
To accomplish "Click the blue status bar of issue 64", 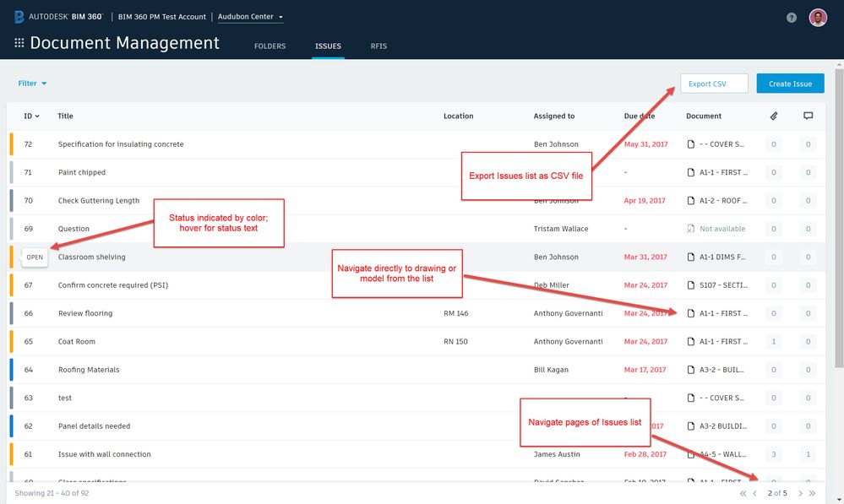I will click(x=11, y=370).
